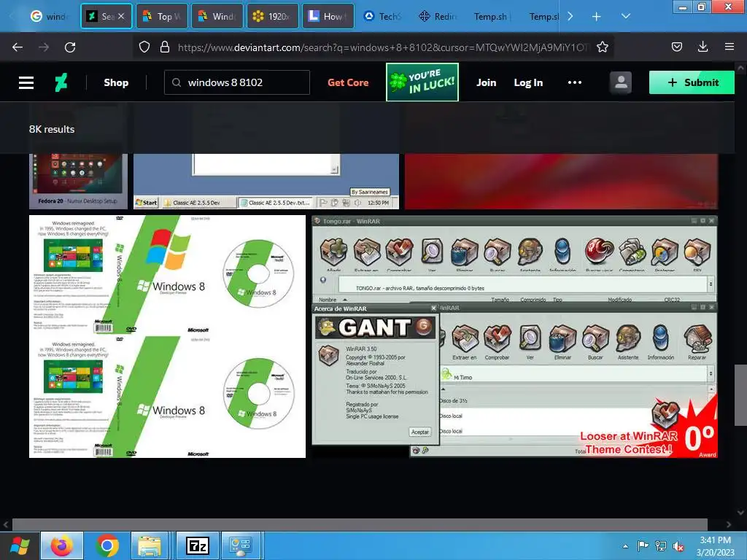747x560 pixels.
Task: Click the DeviantArt logo
Action: pos(61,82)
